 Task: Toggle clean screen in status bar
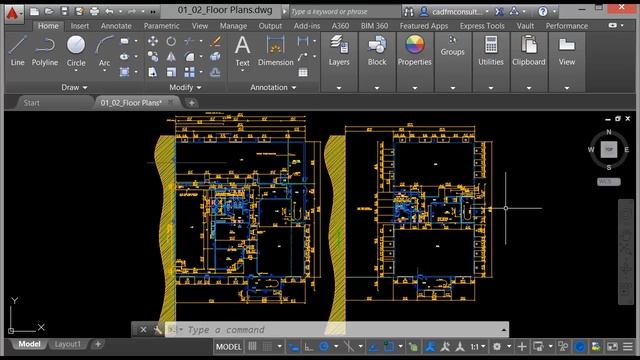(x=612, y=347)
